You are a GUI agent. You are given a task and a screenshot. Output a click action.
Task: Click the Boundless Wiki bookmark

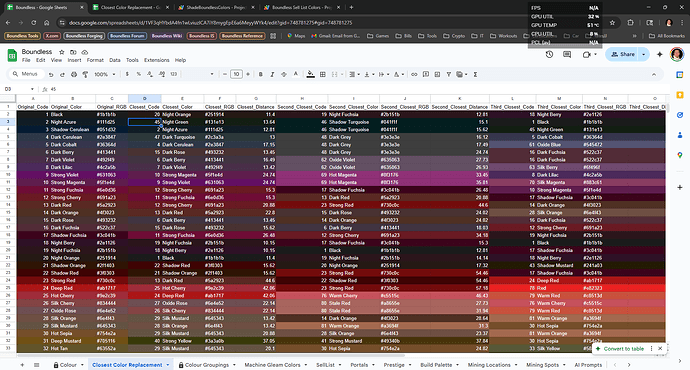(167, 36)
